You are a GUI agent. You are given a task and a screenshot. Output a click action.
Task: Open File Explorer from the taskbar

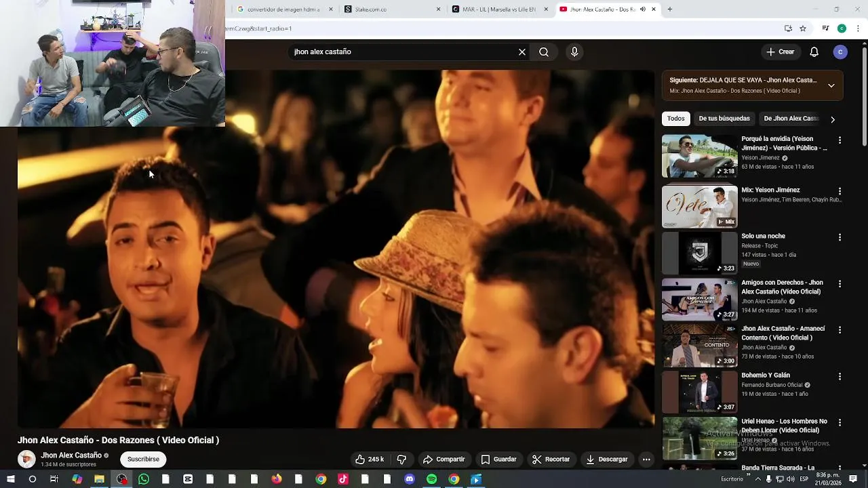[x=99, y=479]
